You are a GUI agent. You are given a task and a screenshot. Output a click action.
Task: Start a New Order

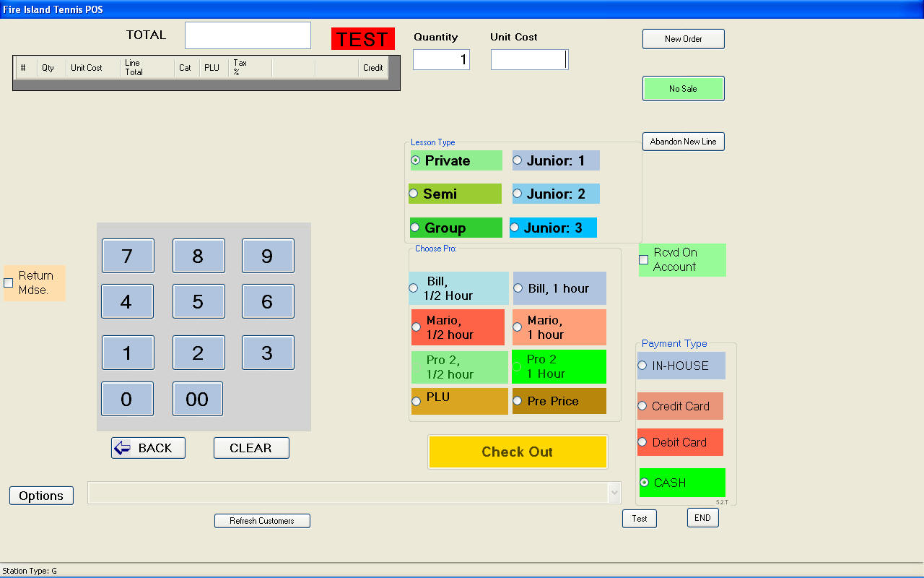683,39
